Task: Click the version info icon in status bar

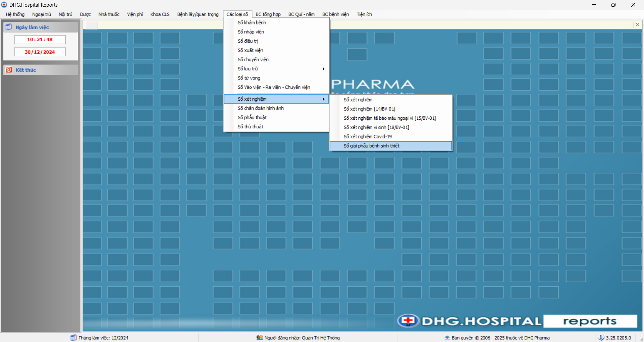Action: click(601, 338)
